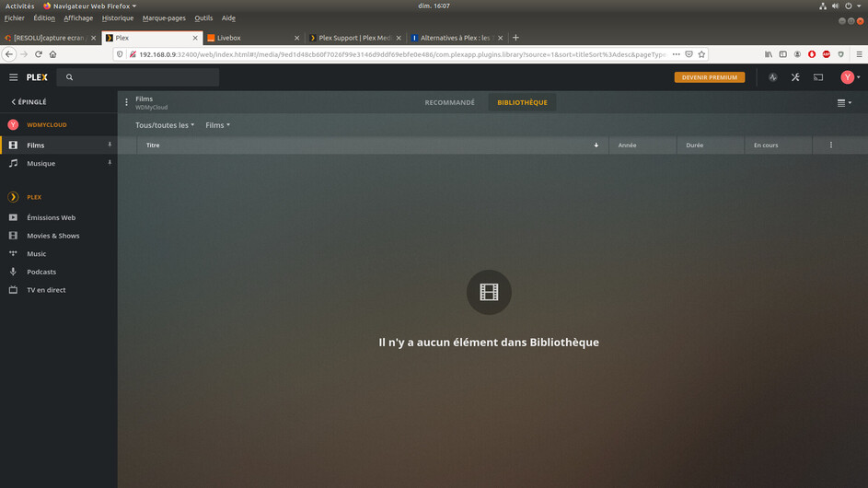Click the Plex logo
The image size is (868, 488).
[x=37, y=77]
